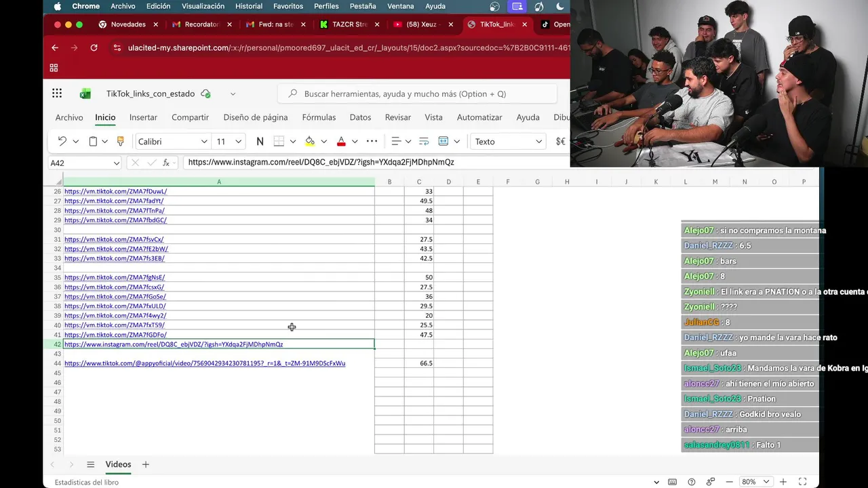Click the site information icon in address bar
Image resolution: width=868 pixels, height=488 pixels.
117,47
